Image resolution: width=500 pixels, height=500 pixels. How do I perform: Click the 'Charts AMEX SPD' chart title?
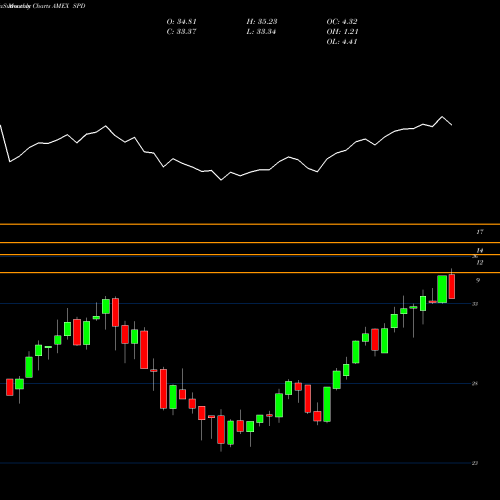click(59, 6)
